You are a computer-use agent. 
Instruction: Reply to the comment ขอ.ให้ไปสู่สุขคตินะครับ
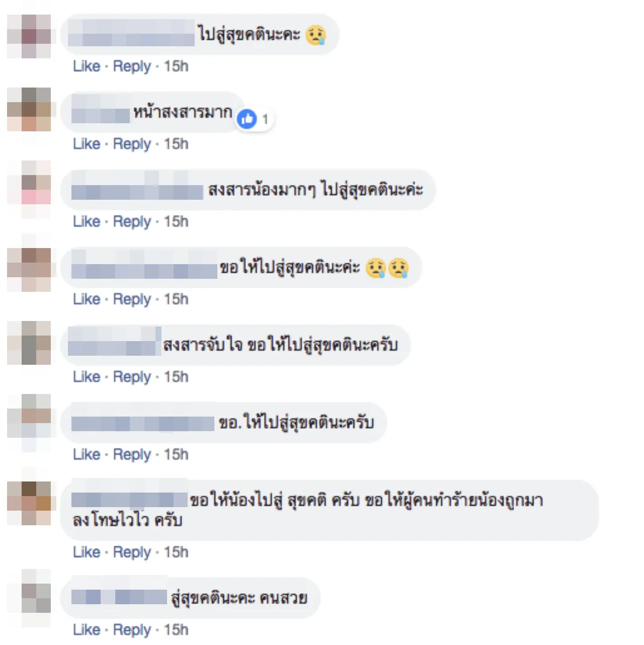(132, 455)
